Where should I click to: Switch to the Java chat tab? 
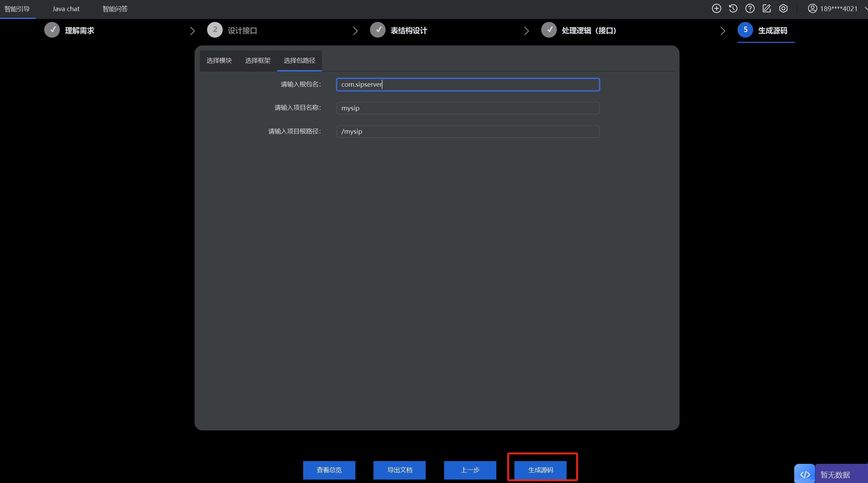(66, 9)
